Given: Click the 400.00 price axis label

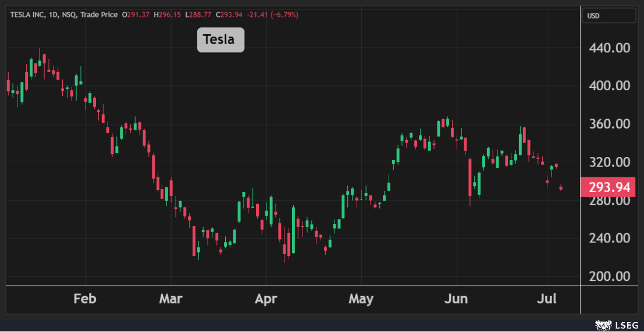Looking at the screenshot, I should (610, 85).
